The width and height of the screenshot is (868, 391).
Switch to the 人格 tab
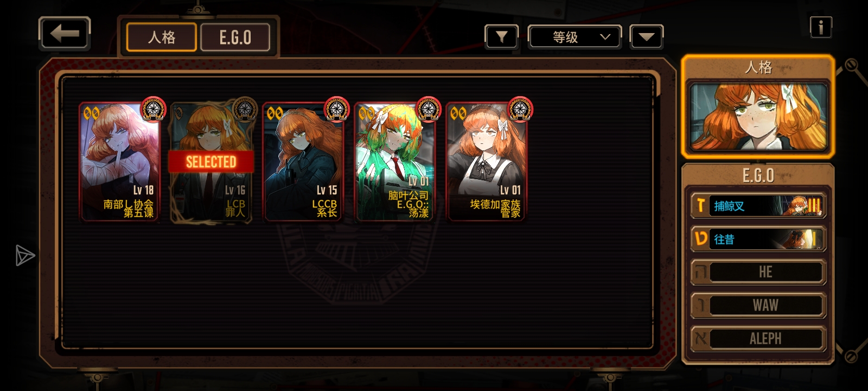[162, 37]
